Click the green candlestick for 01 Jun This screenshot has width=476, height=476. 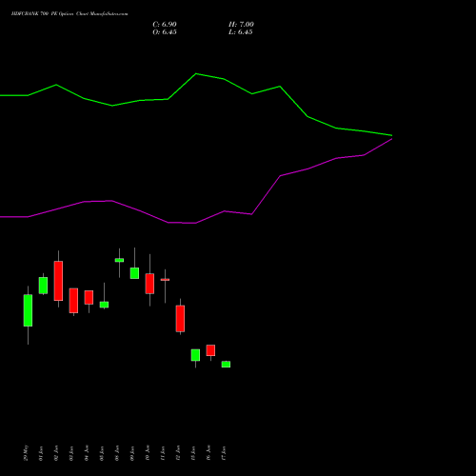43,286
